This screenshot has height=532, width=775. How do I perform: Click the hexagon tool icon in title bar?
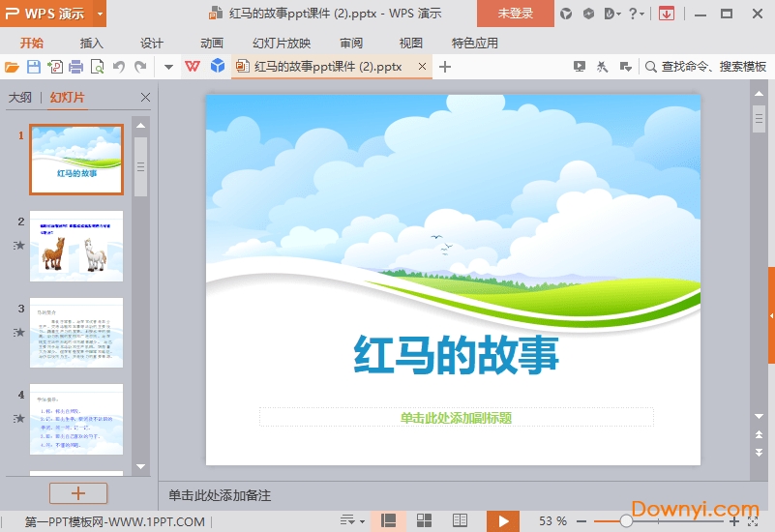[x=588, y=14]
